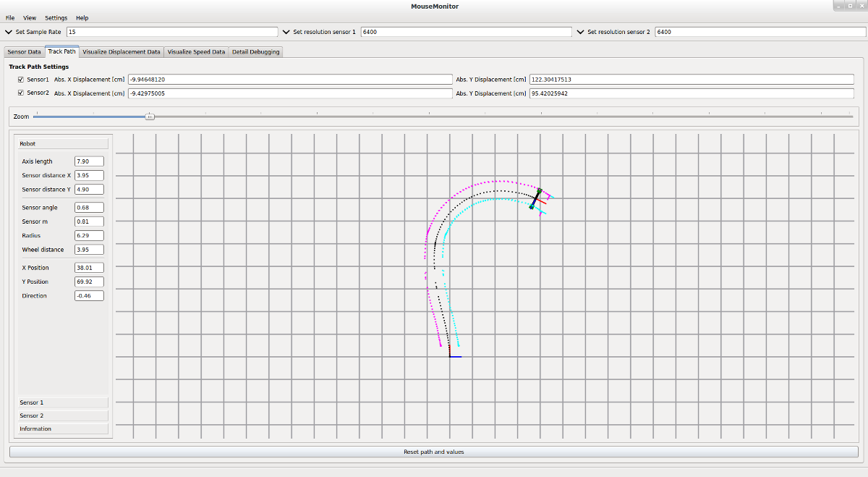Switch to the Sensor Data tab
This screenshot has height=477, width=868.
click(x=24, y=52)
